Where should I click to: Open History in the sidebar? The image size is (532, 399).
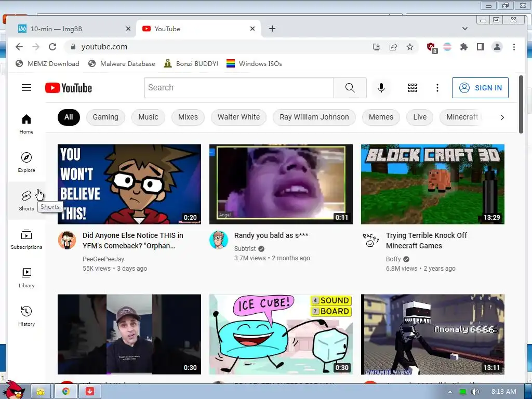26,316
